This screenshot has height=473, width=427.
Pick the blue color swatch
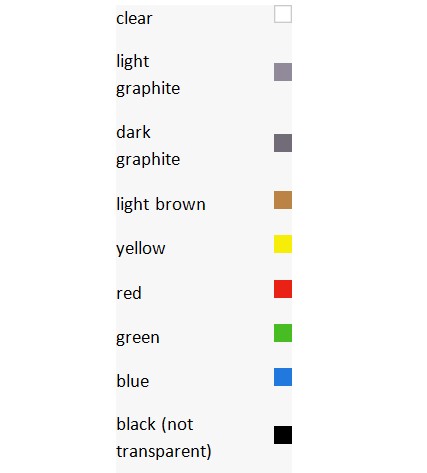[283, 377]
